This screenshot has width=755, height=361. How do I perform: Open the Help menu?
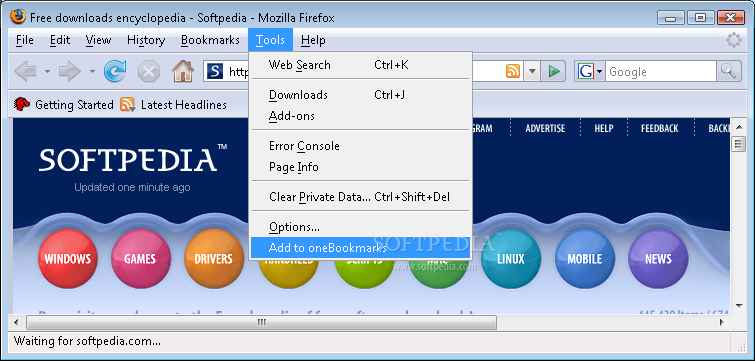click(313, 40)
